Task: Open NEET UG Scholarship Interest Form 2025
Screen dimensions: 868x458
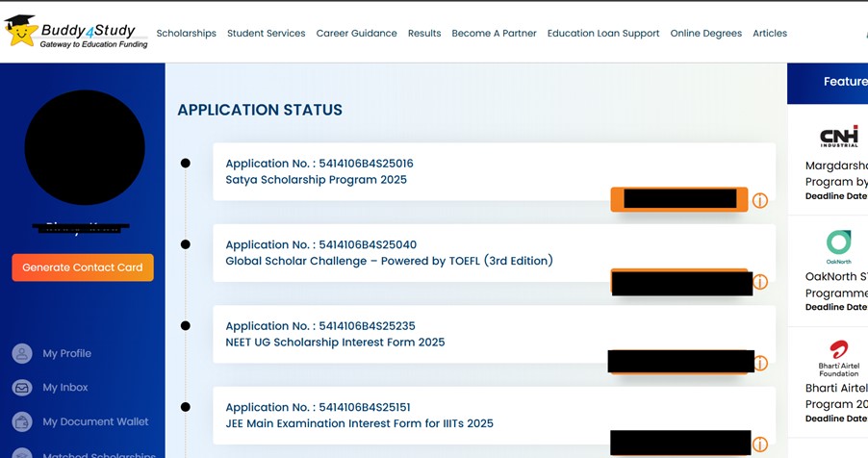Action: click(335, 343)
